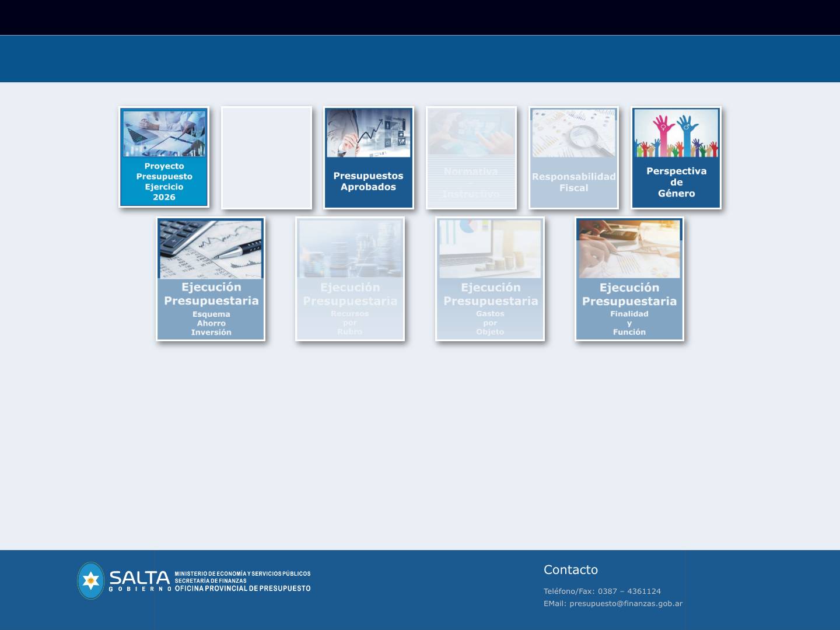Image resolution: width=840 pixels, height=630 pixels.
Task: Select the Presupuestos Aprobados tile
Action: coord(368,157)
